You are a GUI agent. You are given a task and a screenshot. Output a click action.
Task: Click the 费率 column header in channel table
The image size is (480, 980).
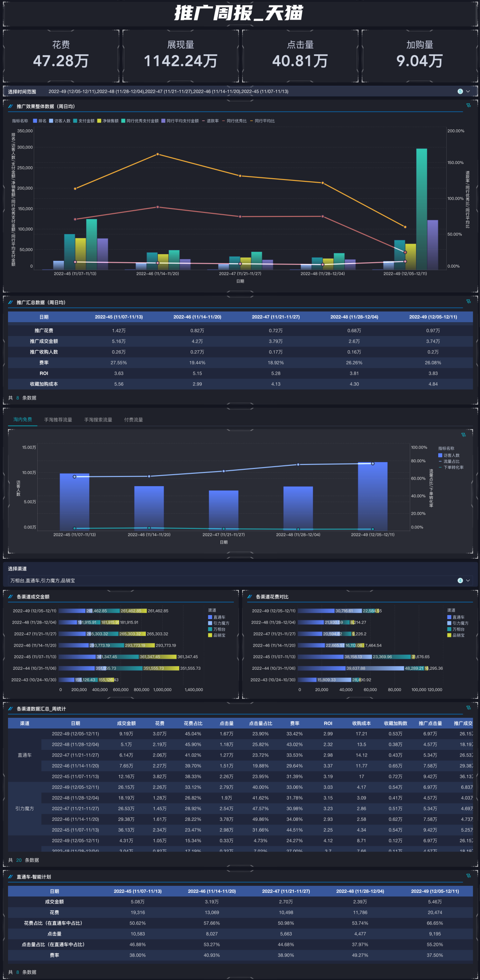pyautogui.click(x=295, y=723)
